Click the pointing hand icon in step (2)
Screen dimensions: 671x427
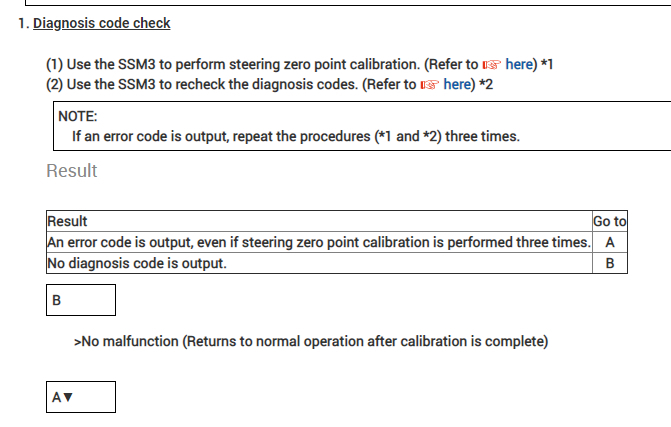pyautogui.click(x=430, y=85)
